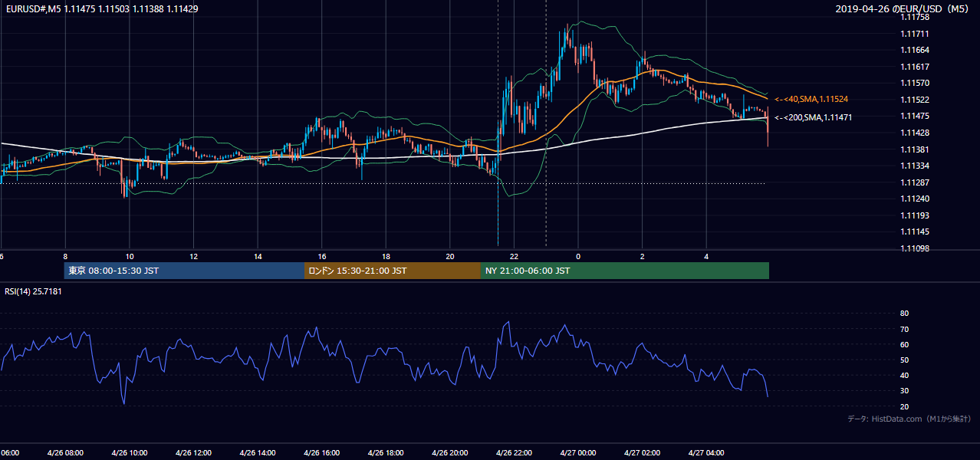Click the HistData.com data source credit
The image size is (980, 460).
coord(909,419)
